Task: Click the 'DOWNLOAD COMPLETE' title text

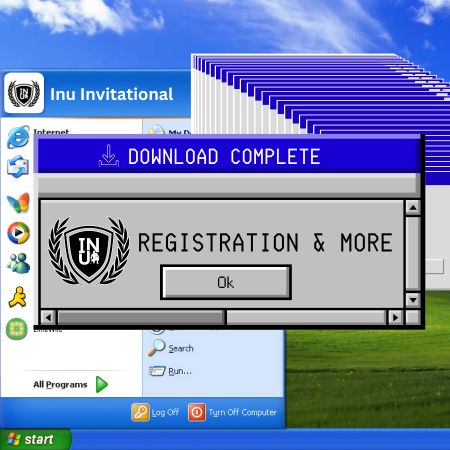Action: tap(224, 156)
